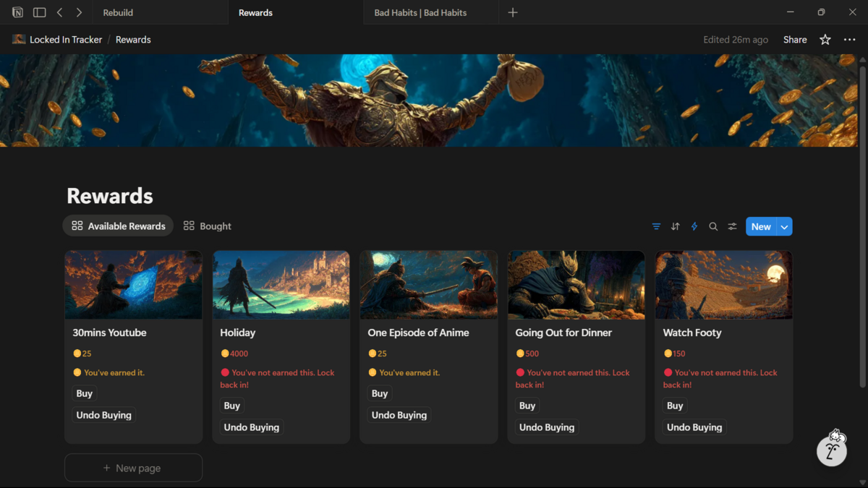Switch to the Bought view

click(x=208, y=226)
